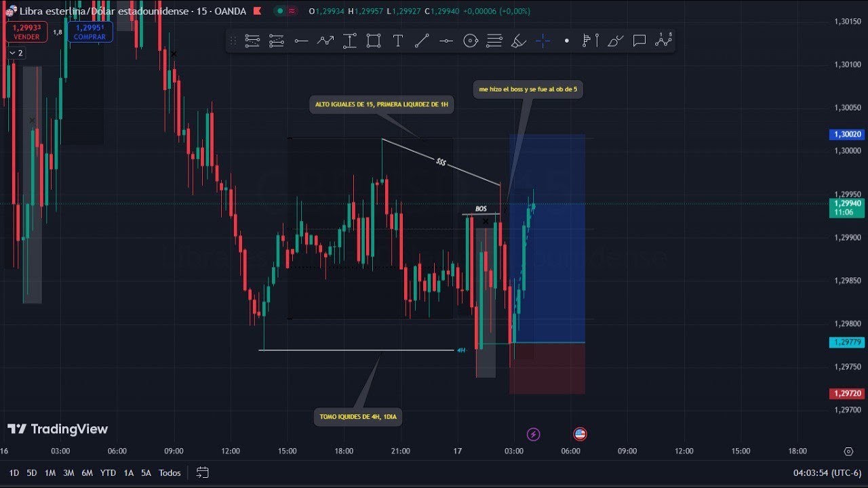Grab the favorites toolbar drag handle
Viewport: 868px width, 488px height.
(x=233, y=41)
